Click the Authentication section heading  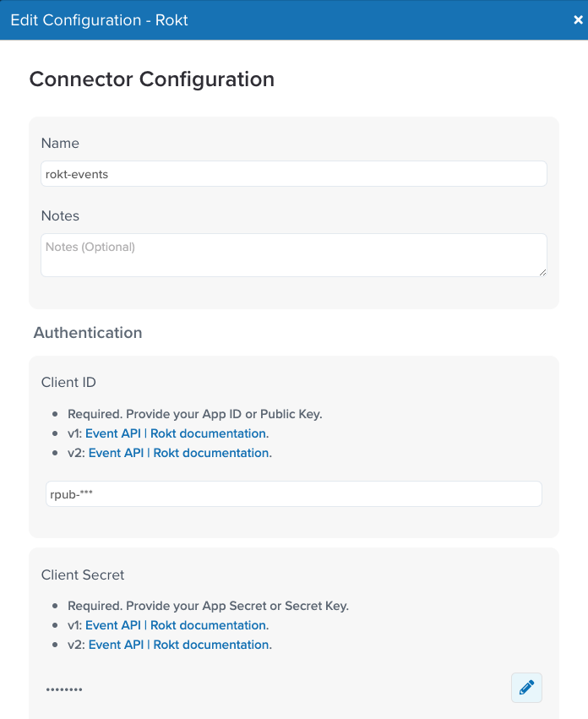point(88,332)
